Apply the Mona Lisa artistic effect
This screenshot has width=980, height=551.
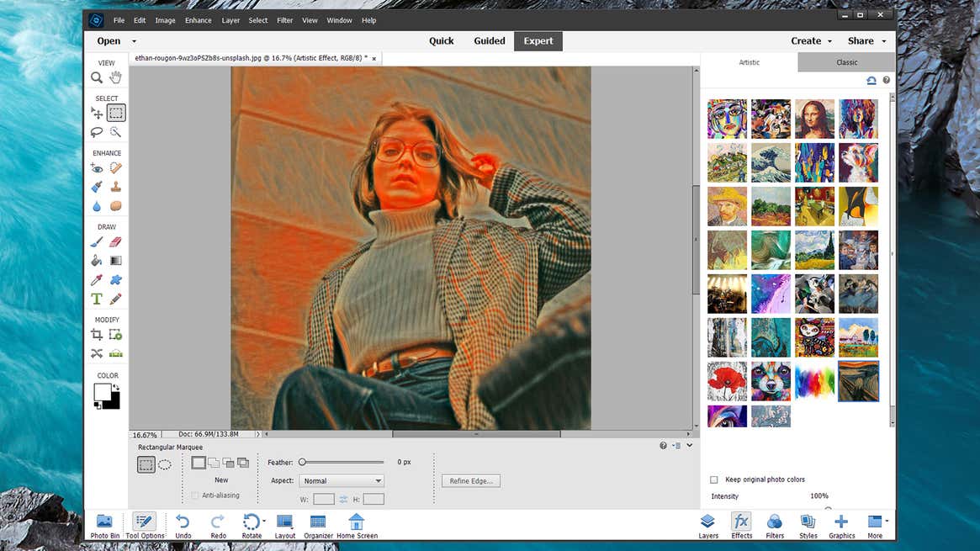click(814, 119)
